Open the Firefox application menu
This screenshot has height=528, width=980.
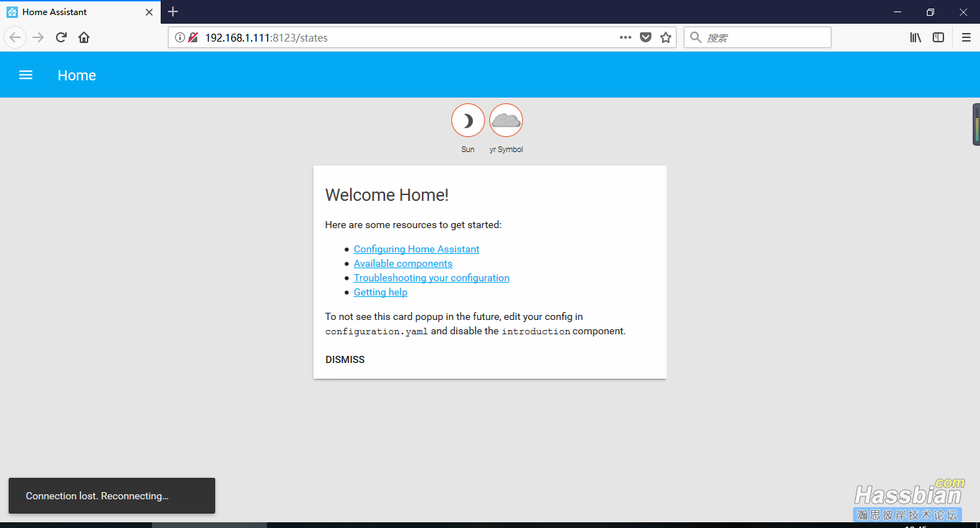pos(966,37)
